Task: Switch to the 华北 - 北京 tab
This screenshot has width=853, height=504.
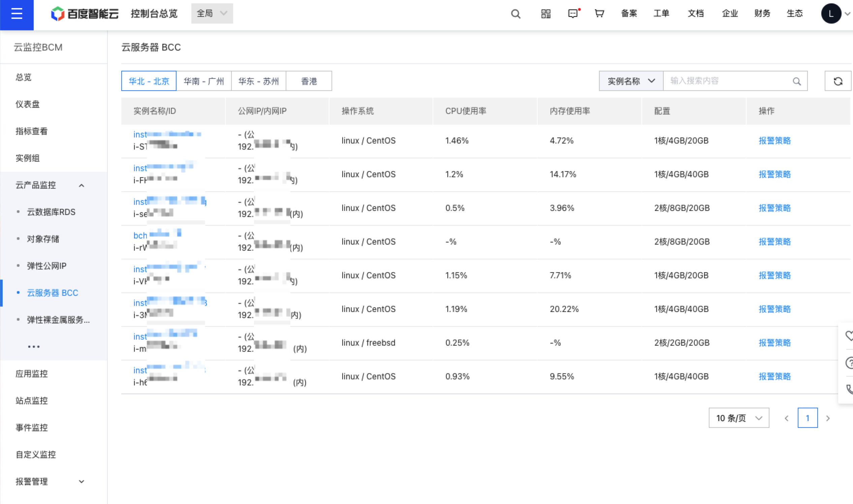Action: (x=149, y=81)
